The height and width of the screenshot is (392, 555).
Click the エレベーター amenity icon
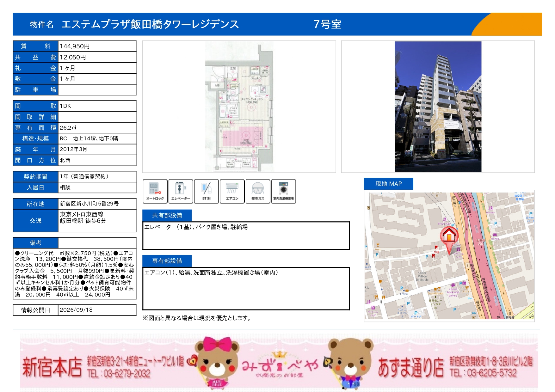coord(181,191)
